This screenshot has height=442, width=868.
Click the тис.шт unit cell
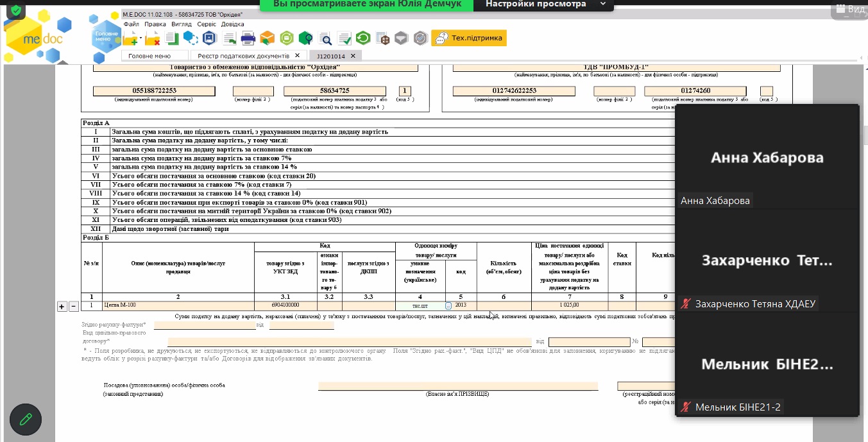[x=420, y=306]
